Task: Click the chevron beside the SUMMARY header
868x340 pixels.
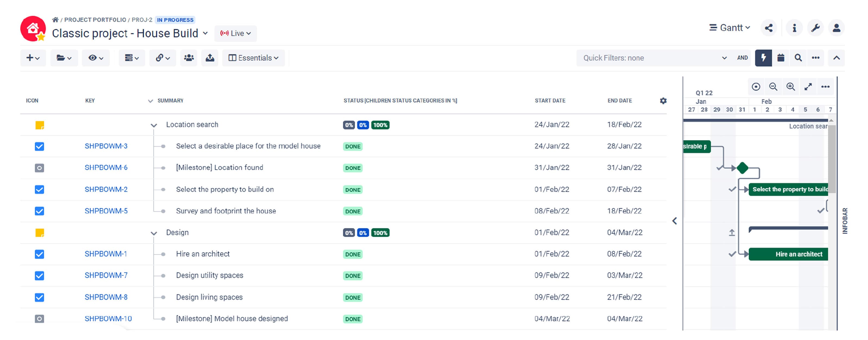Action: pyautogui.click(x=150, y=101)
